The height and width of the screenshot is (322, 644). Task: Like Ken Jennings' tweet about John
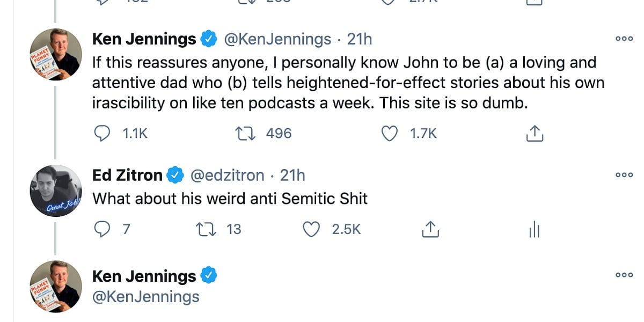[x=389, y=133]
